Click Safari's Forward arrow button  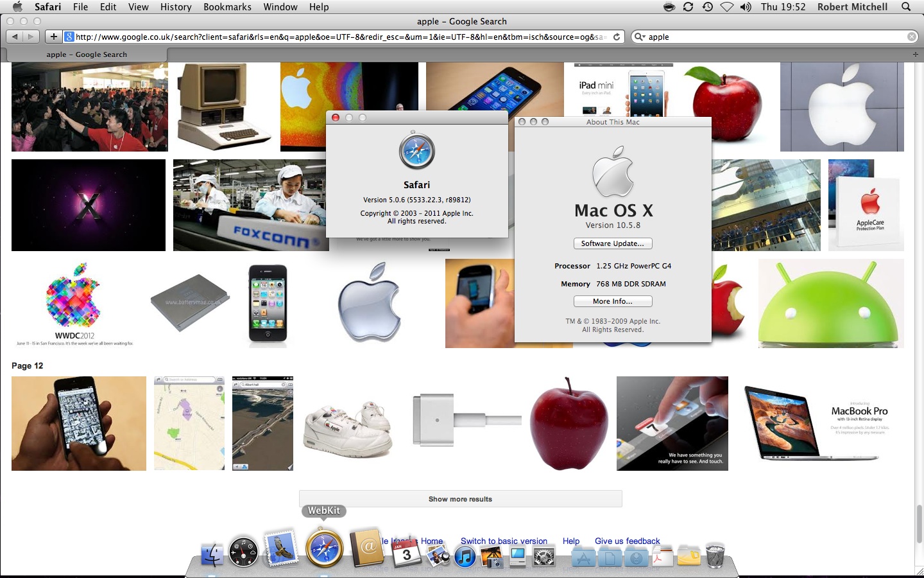point(31,37)
